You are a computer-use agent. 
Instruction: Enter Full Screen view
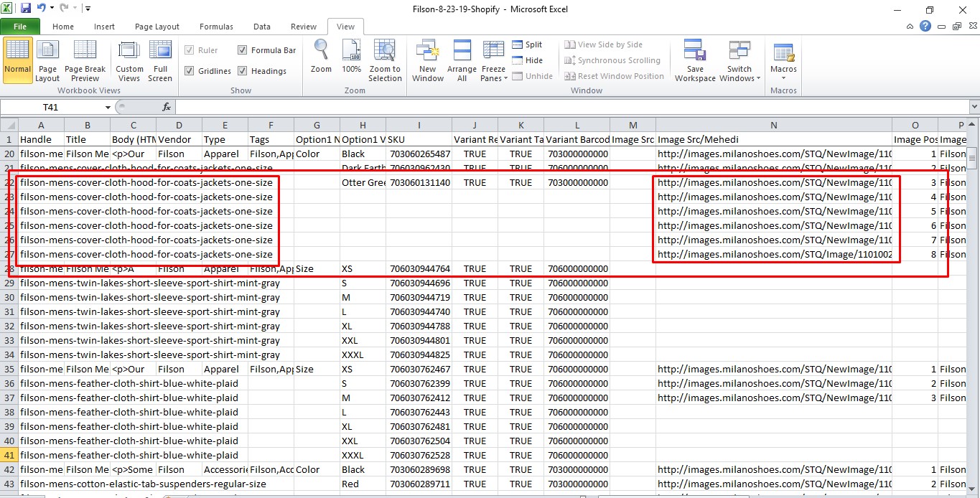pos(160,60)
